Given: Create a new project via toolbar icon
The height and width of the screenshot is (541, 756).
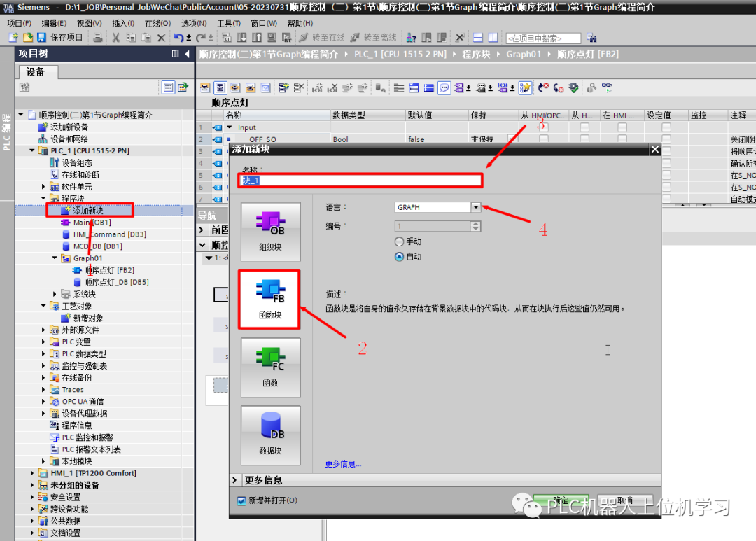Looking at the screenshot, I should [x=13, y=38].
